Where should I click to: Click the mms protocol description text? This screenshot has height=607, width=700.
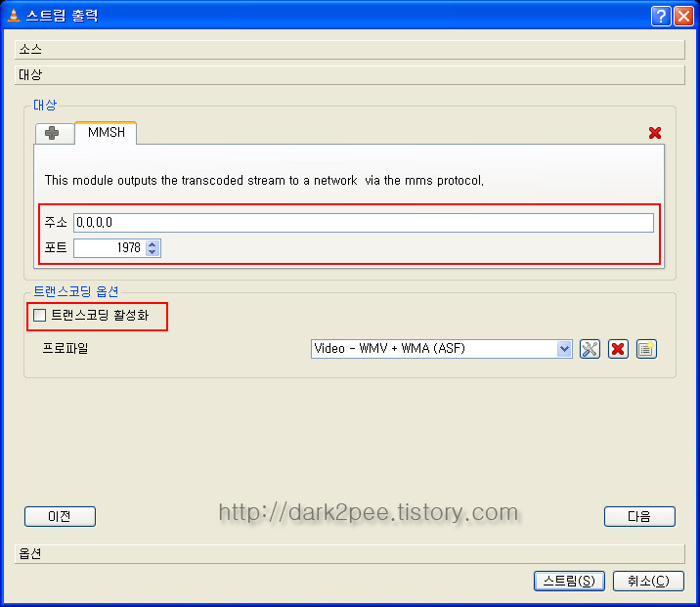pos(264,180)
